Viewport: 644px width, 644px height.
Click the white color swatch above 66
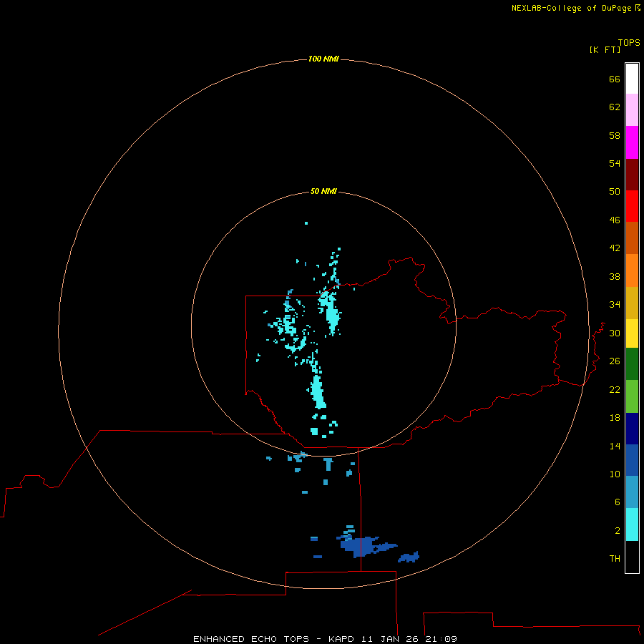point(632,79)
